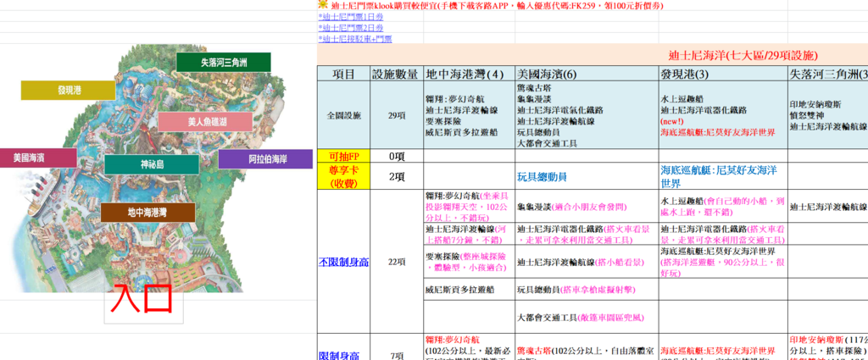Select the 美國海濱 facilities list cell starting 驚魂古塔
868x360 pixels.
[x=587, y=115]
